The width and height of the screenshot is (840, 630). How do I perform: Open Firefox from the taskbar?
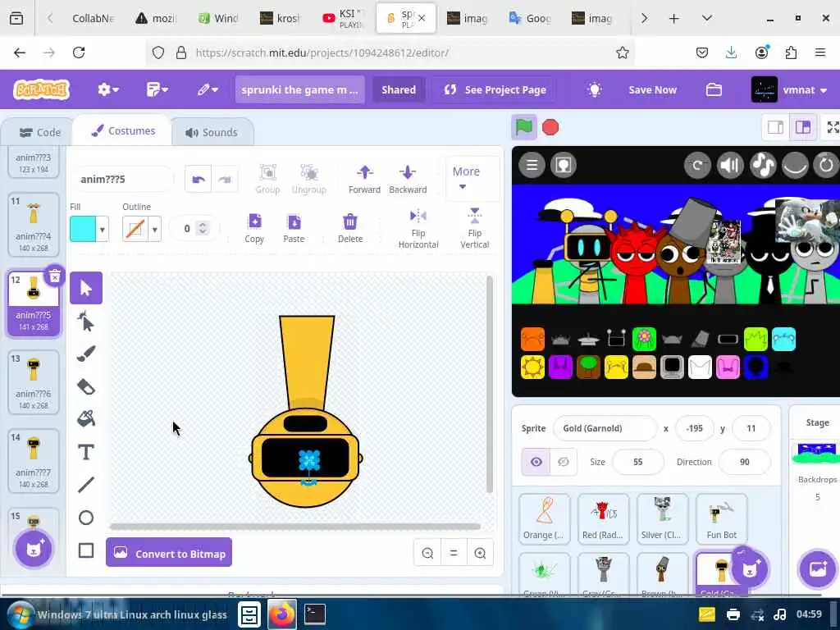282,614
